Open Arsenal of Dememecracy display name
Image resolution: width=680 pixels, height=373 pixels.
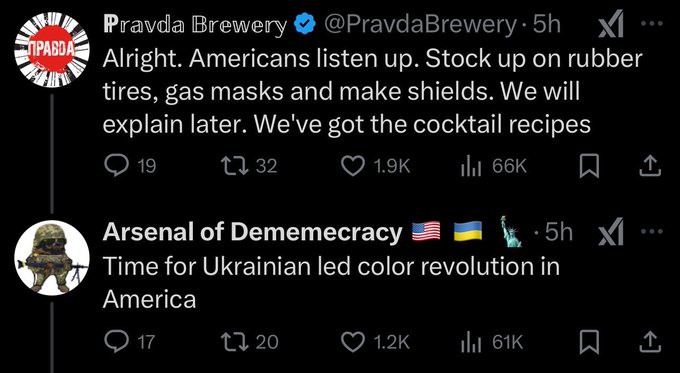coord(252,232)
